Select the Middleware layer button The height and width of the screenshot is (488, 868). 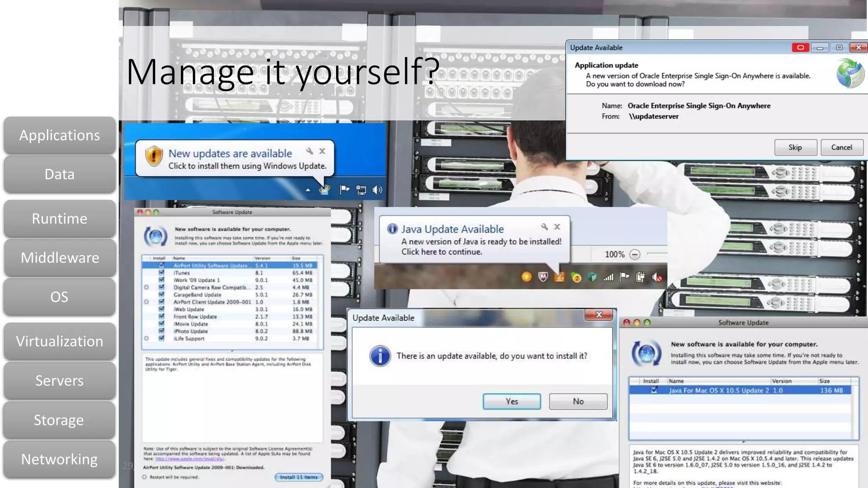tap(59, 258)
